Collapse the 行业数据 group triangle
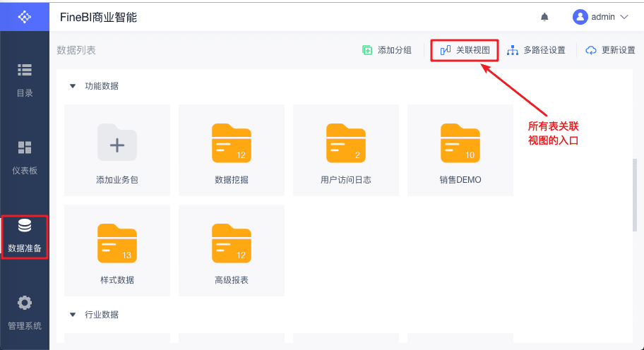Image resolution: width=644 pixels, height=350 pixels. (x=73, y=315)
